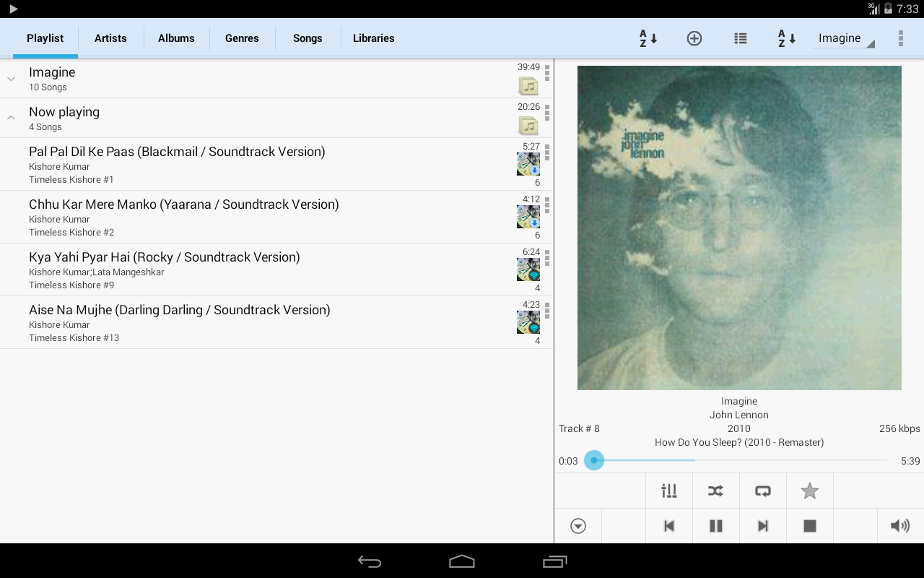Click the Now playing folder icon
This screenshot has height=578, width=924.
click(529, 126)
